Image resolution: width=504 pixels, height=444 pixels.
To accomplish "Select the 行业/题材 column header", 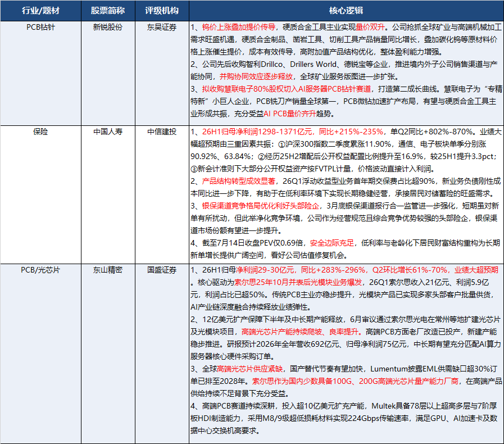I will (x=40, y=11).
